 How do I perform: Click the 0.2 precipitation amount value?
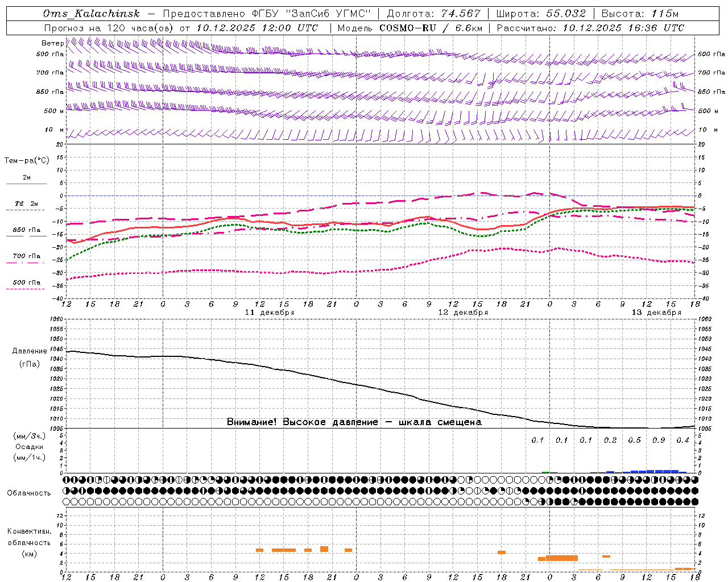(610, 440)
